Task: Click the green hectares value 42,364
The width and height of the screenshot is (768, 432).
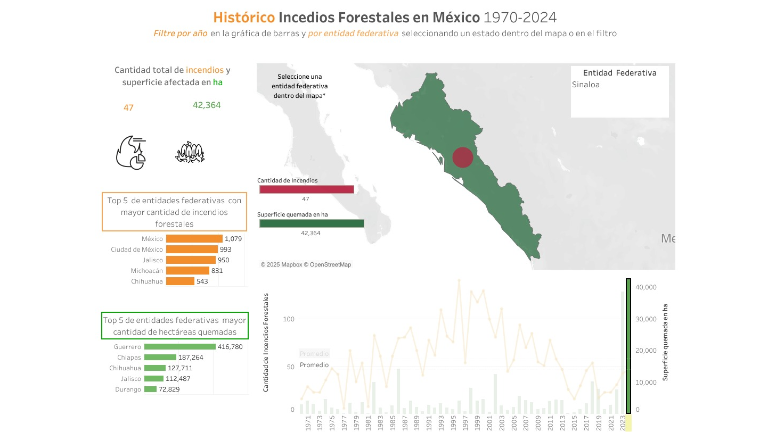Action: tap(207, 105)
